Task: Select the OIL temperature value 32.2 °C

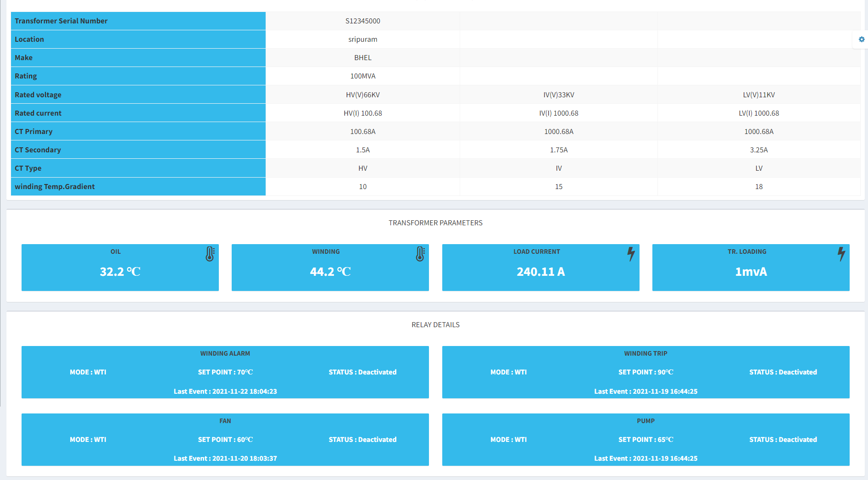Action: pos(120,272)
